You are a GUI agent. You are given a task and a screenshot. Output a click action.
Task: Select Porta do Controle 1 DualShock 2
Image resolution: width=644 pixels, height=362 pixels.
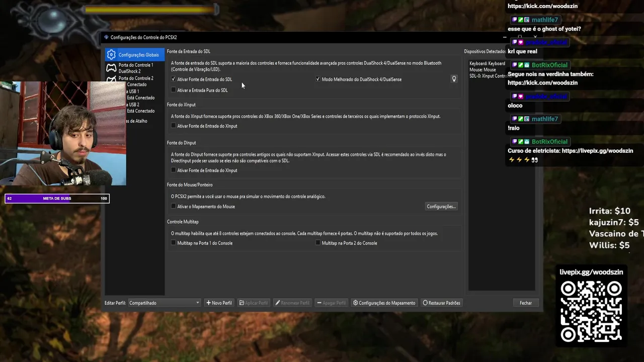point(134,68)
